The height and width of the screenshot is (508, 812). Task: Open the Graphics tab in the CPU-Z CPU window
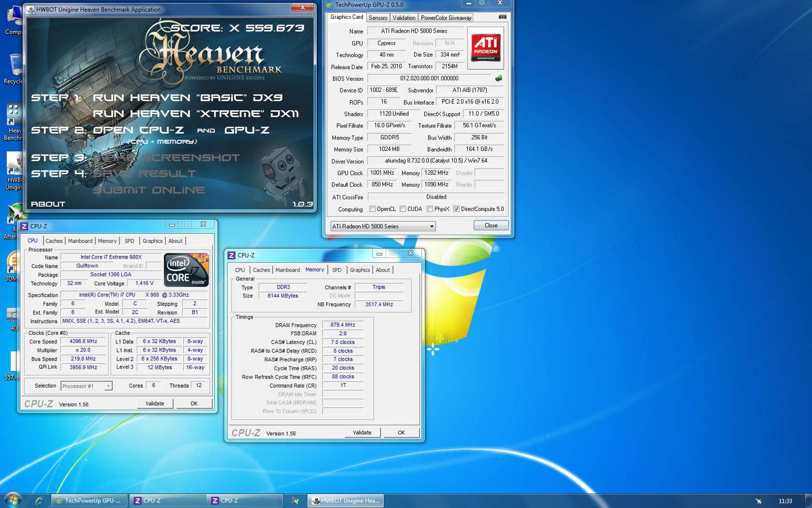pyautogui.click(x=152, y=241)
